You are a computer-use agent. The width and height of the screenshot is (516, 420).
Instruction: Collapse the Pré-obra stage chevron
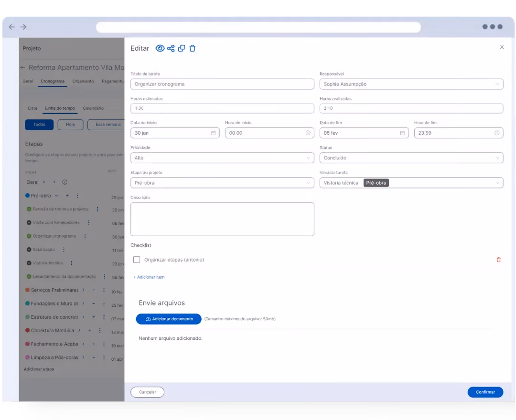[x=56, y=196]
